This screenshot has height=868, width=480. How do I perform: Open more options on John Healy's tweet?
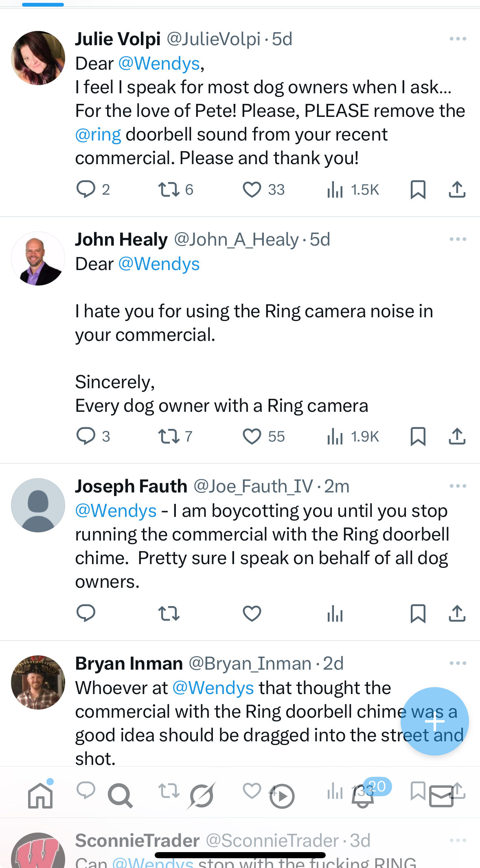click(x=458, y=239)
